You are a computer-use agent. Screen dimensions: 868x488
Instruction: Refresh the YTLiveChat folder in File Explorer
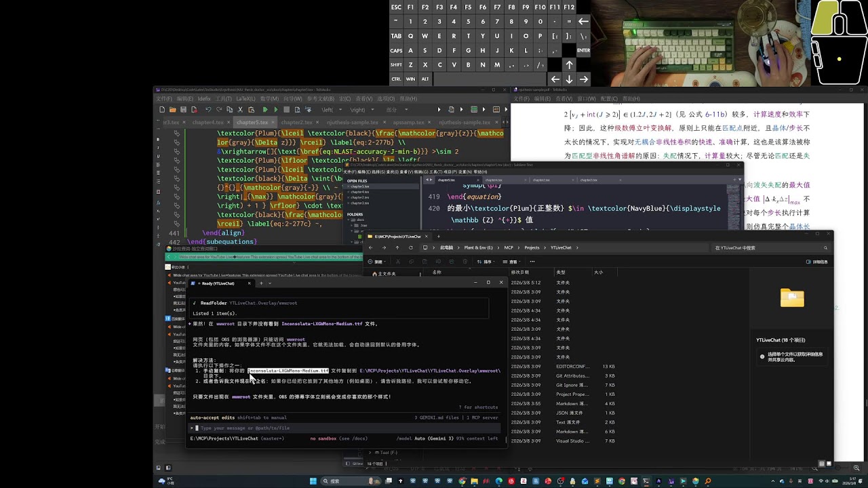pyautogui.click(x=411, y=247)
